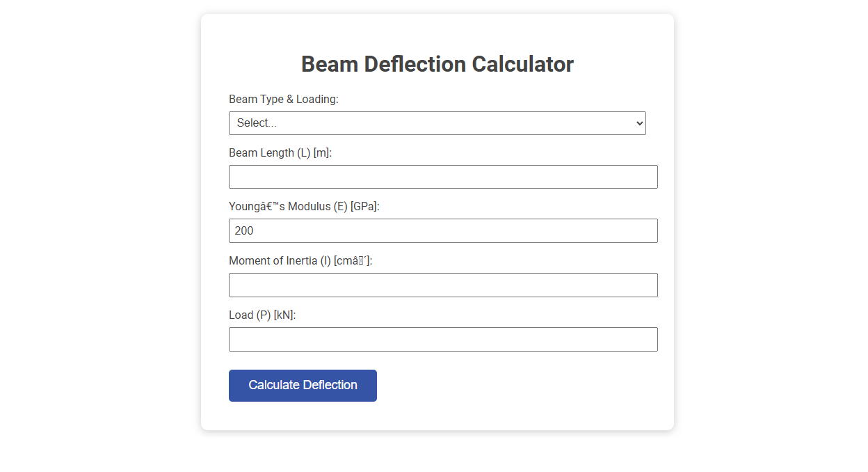868x472 pixels.
Task: Click the Load (P) input field
Action: pos(443,339)
